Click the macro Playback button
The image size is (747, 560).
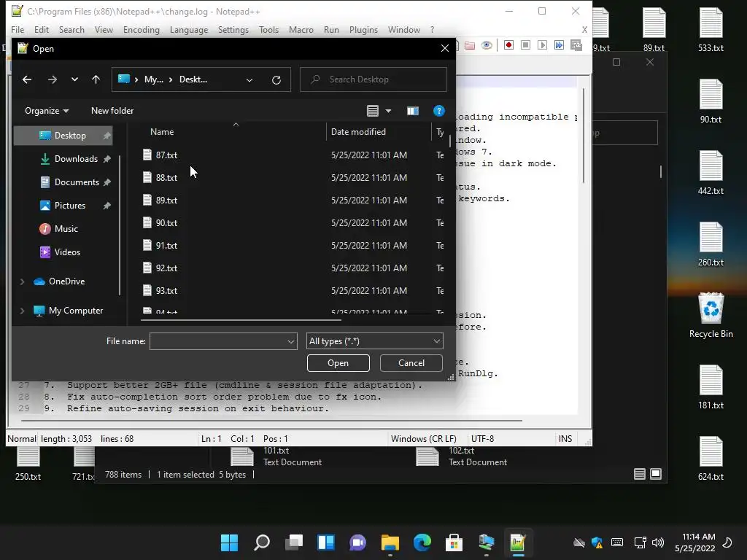click(542, 45)
